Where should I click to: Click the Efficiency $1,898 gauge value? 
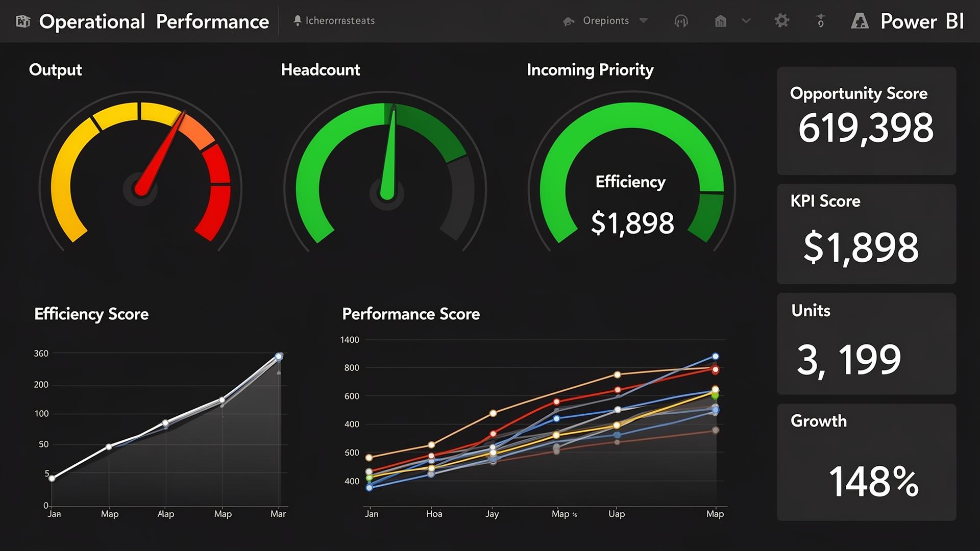tap(632, 223)
